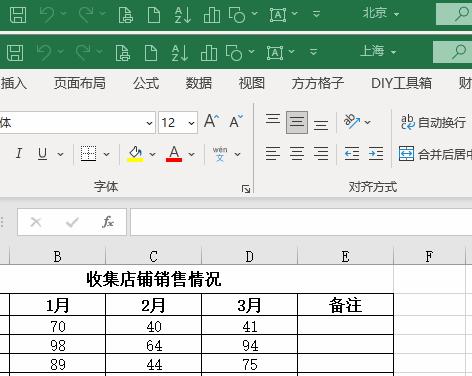472x376 pixels.
Task: Expand underline style dropdown arrow
Action: click(60, 154)
